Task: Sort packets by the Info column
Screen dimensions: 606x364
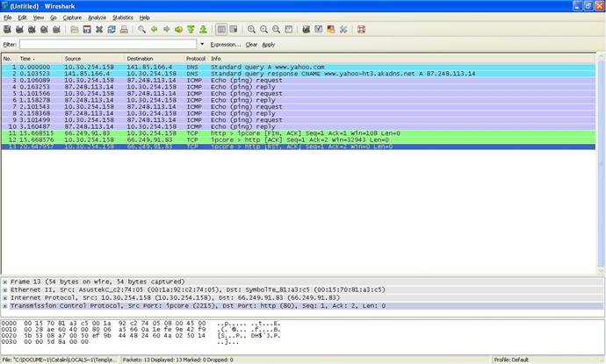Action: tap(401, 59)
